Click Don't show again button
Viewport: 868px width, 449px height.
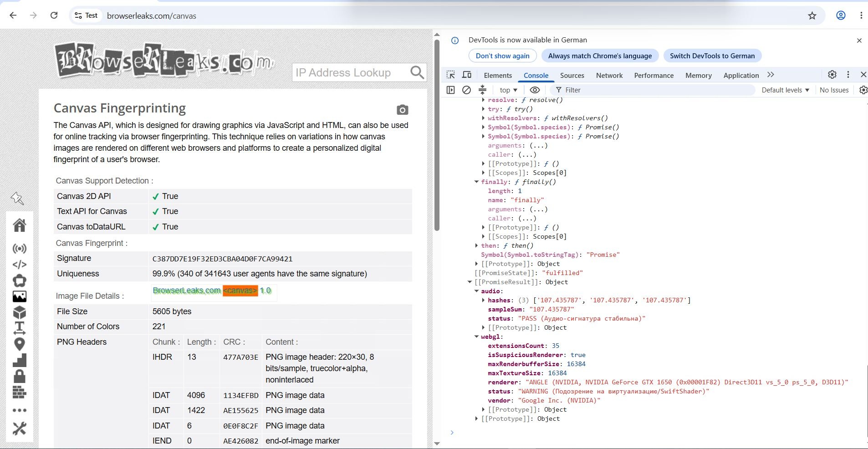(x=503, y=56)
